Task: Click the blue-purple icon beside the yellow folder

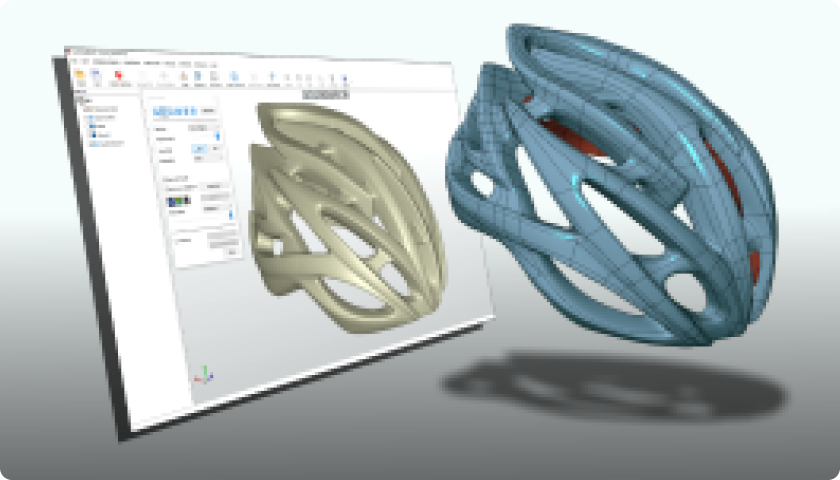Action: pos(97,75)
